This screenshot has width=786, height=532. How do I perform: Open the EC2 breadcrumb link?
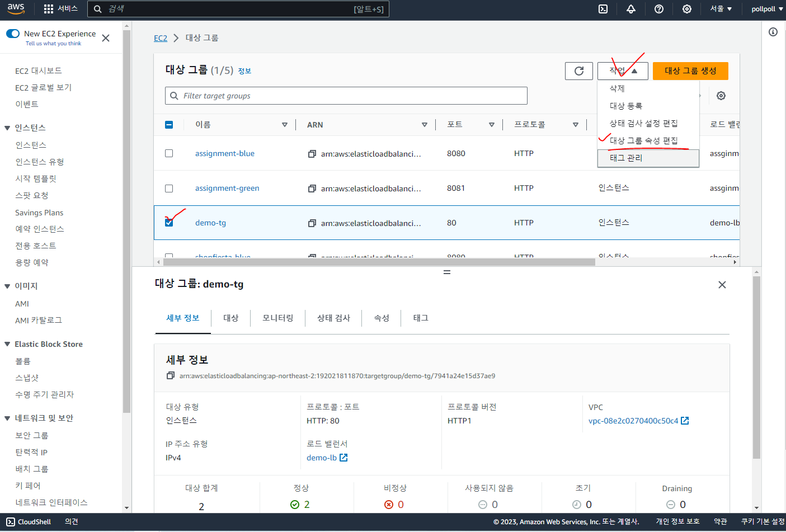(x=161, y=38)
